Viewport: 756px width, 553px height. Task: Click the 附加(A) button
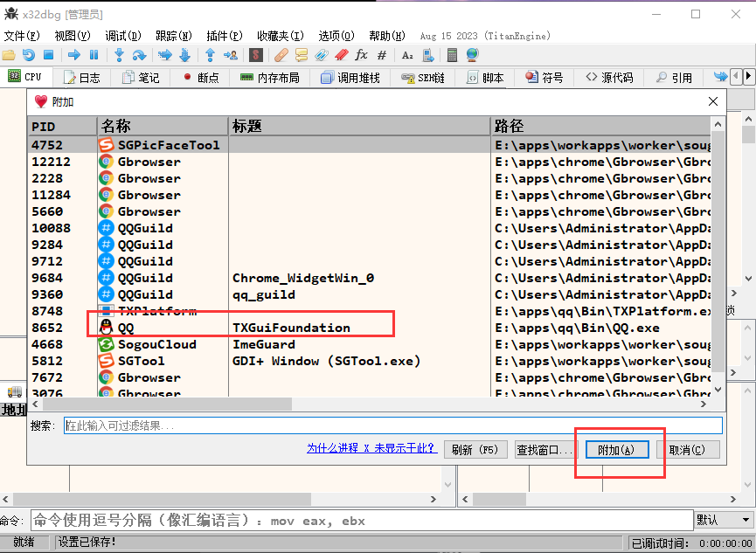pyautogui.click(x=617, y=450)
